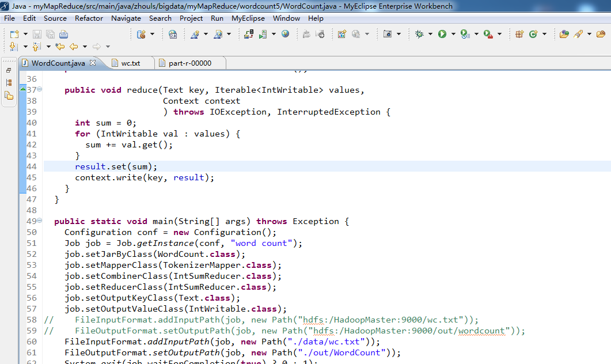Viewport: 611px width, 364px height.
Task: Open the File menu
Action: point(9,18)
